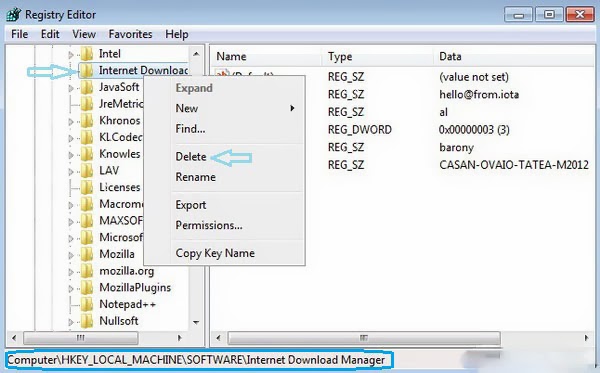Click the tree pane scroll up arrow
The height and width of the screenshot is (373, 600).
(196, 54)
